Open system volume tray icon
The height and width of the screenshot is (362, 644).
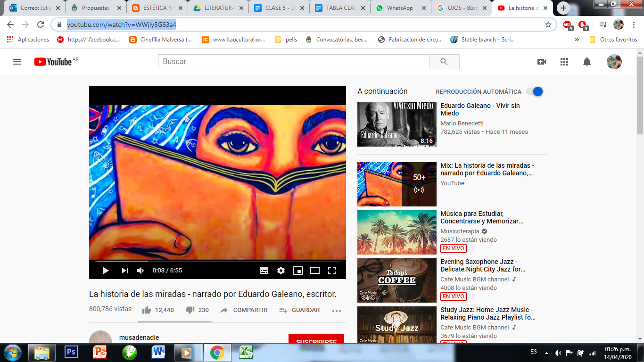coord(558,352)
